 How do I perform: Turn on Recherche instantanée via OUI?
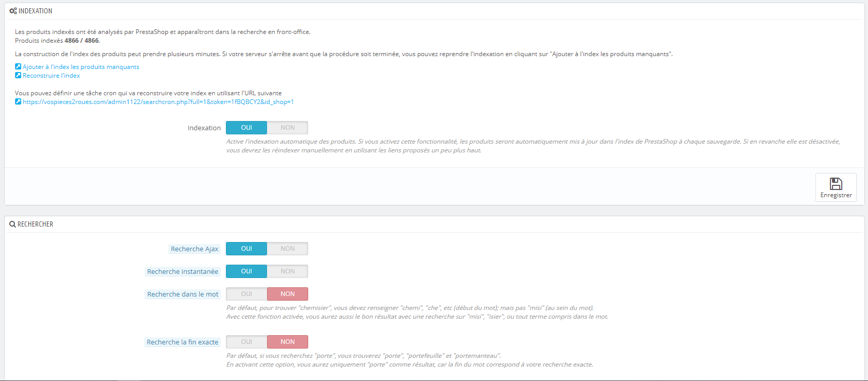tap(246, 271)
